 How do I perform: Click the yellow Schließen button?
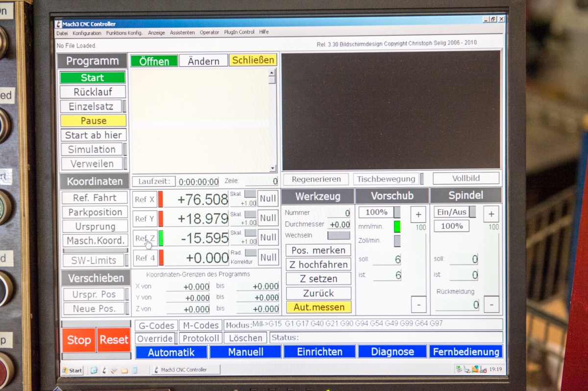click(x=253, y=60)
